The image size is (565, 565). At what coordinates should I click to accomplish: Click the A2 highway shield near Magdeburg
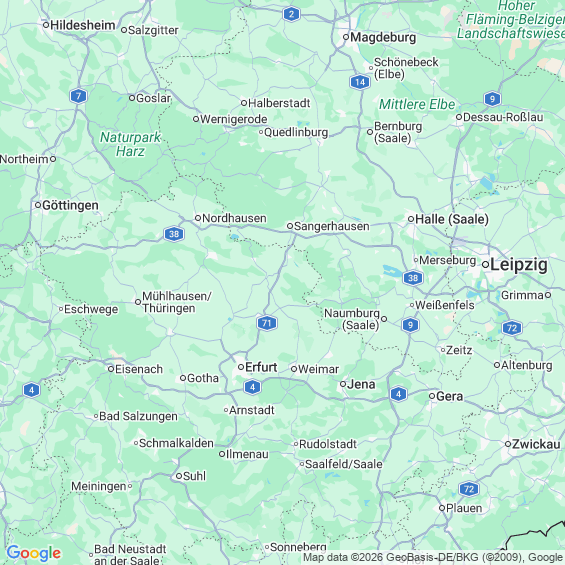(292, 14)
